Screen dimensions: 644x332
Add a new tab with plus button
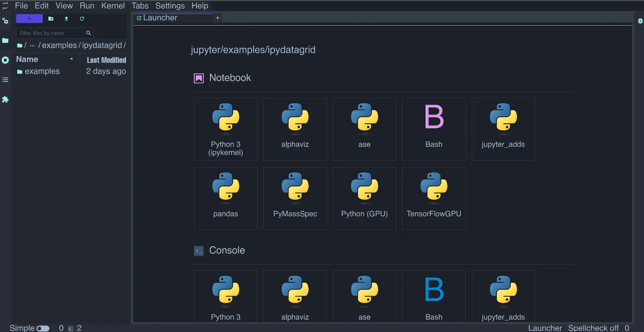218,18
